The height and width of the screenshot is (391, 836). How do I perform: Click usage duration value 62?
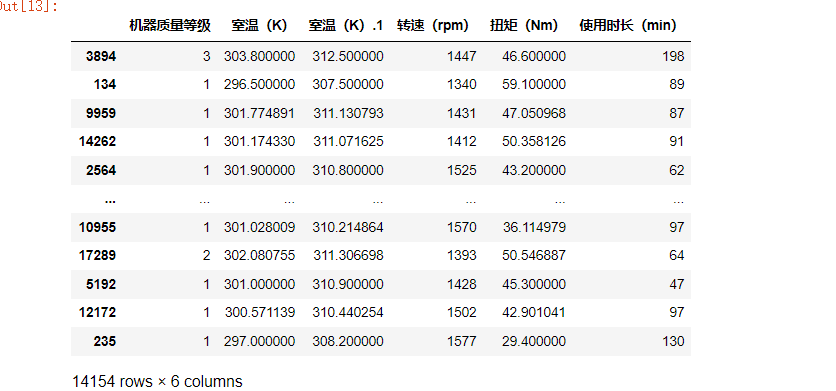click(677, 171)
